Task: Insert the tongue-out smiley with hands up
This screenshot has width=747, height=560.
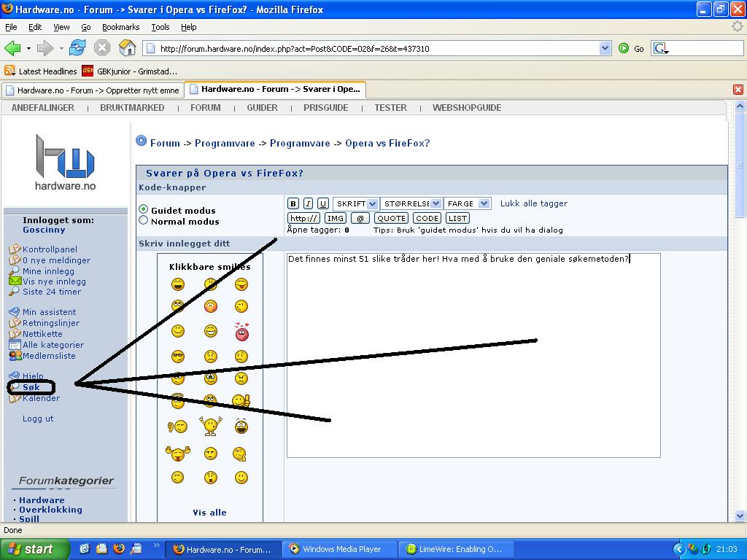Action: [178, 453]
